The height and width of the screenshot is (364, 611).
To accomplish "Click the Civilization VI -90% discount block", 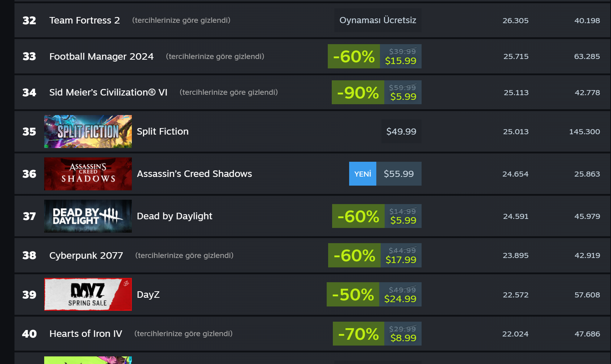I will pyautogui.click(x=358, y=93).
